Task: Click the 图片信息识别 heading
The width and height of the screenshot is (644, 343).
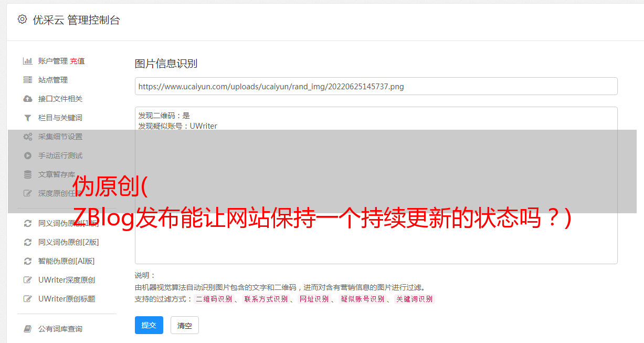Action: point(166,64)
